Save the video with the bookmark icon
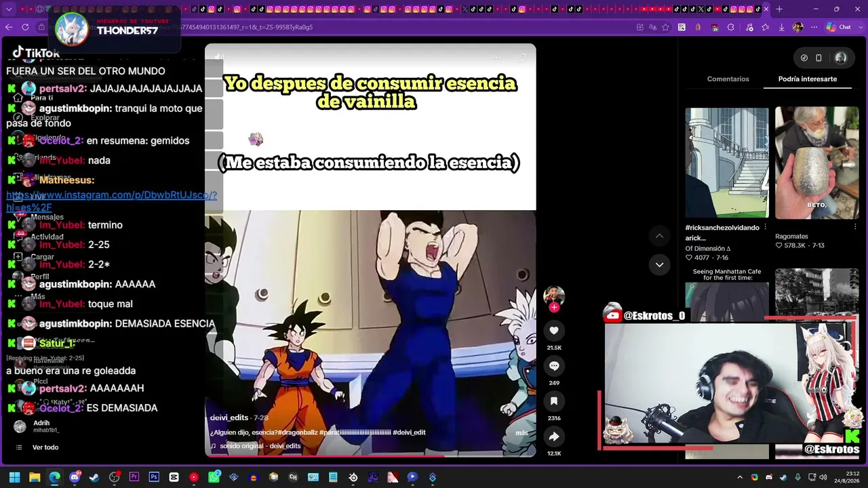The image size is (868, 488). 554,401
